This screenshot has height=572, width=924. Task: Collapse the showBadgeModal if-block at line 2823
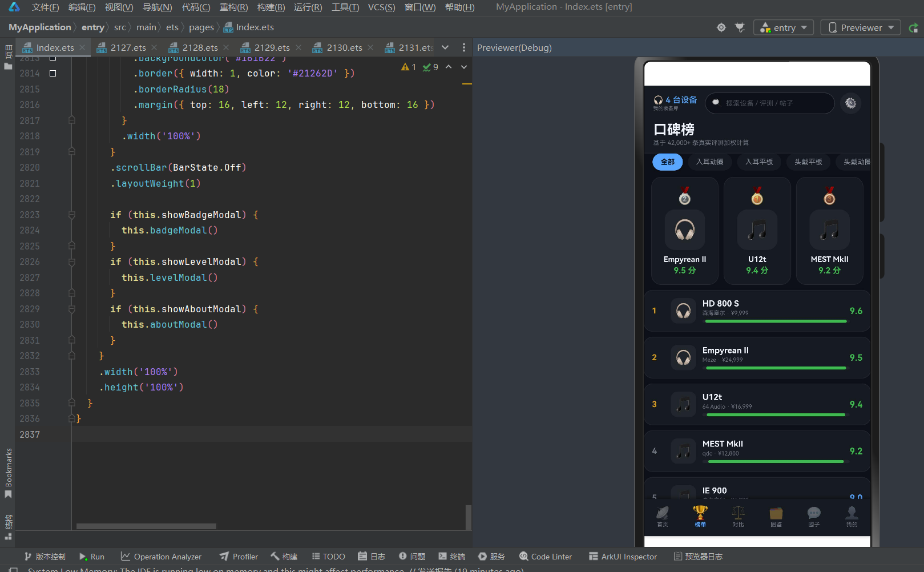coord(72,215)
